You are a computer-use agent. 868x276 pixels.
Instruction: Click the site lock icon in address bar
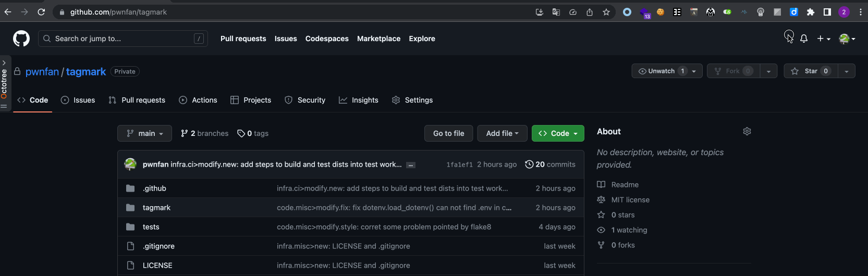pyautogui.click(x=62, y=12)
